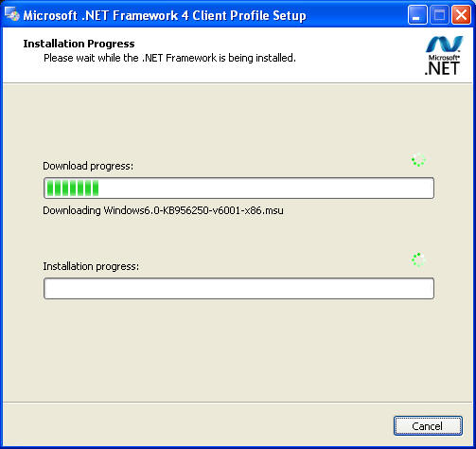
Task: Click the Cancel button
Action: [428, 426]
